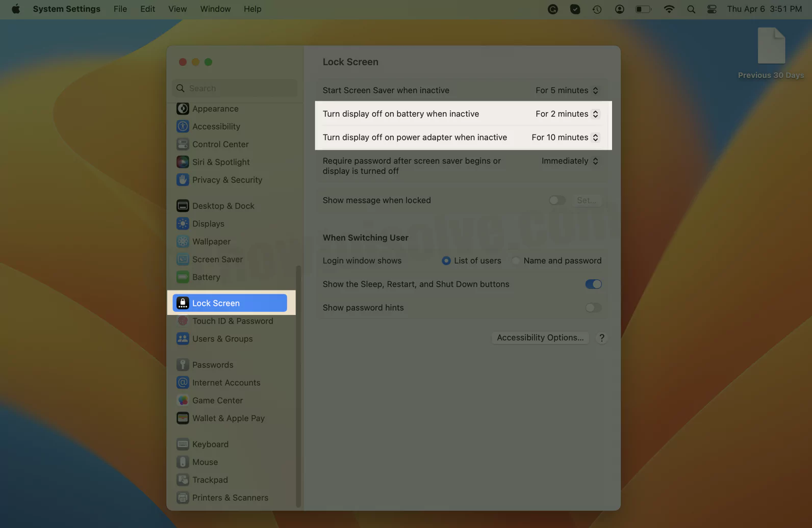Click the Screen Saver icon
Viewport: 812px width, 528px height.
pos(183,259)
